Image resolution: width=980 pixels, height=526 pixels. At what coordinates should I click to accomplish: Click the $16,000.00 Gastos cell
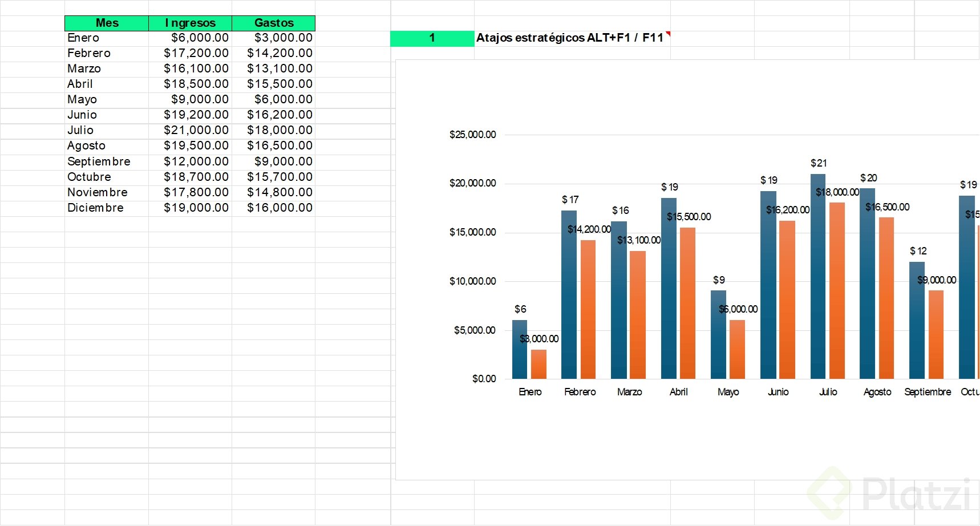274,208
